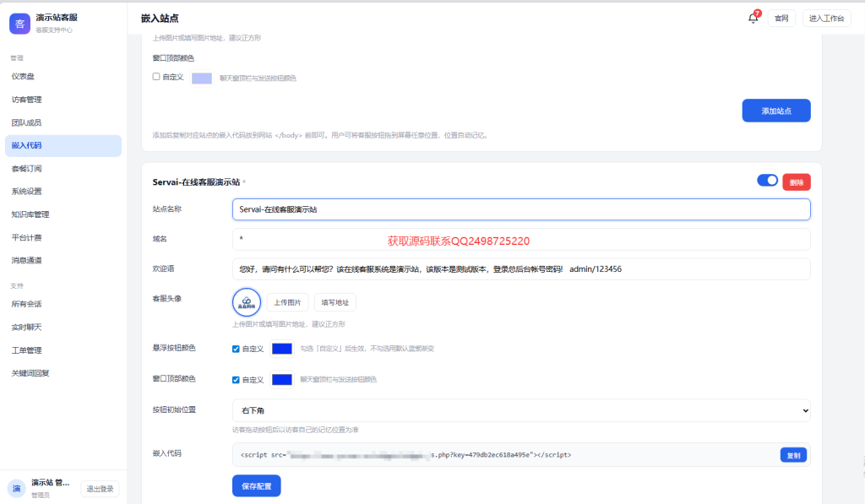Click 上传图片 button

click(x=287, y=302)
